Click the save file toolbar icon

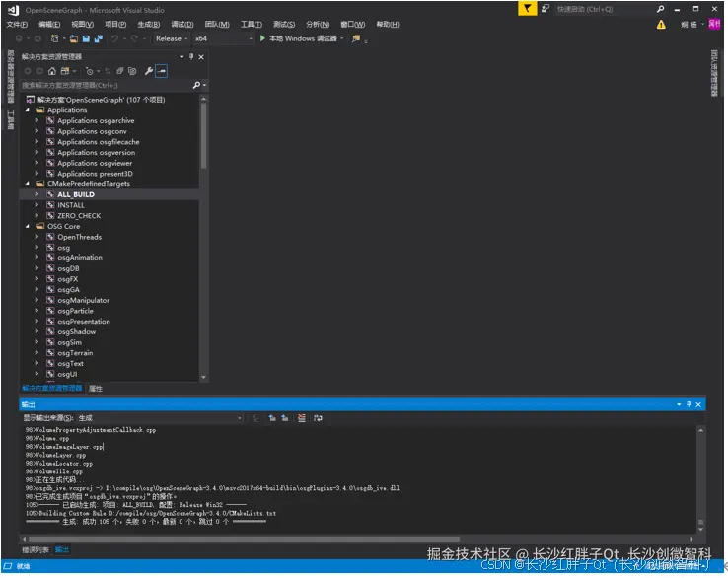tap(86, 38)
